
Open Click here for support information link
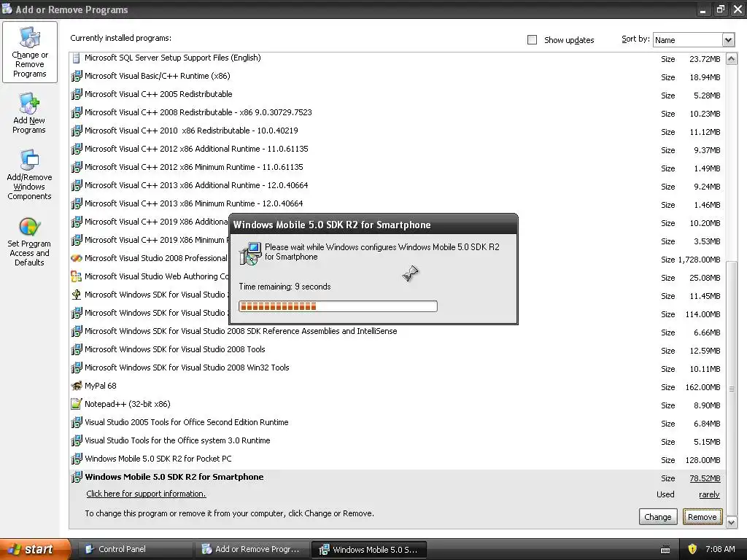(146, 494)
